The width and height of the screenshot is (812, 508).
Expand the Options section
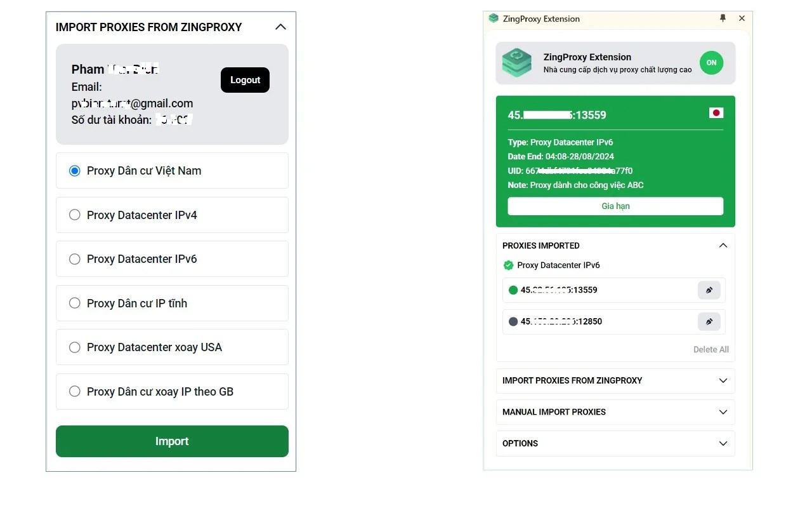click(615, 443)
